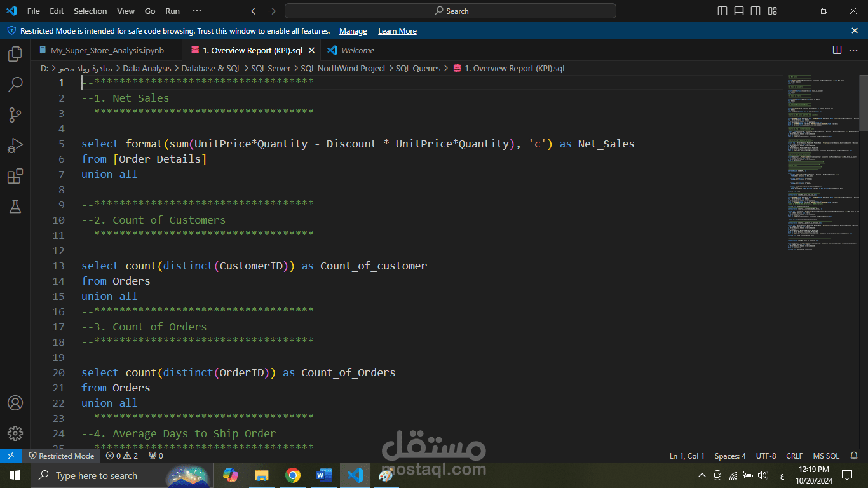
Task: Toggle the secondary side bar layout icon
Action: 756,11
